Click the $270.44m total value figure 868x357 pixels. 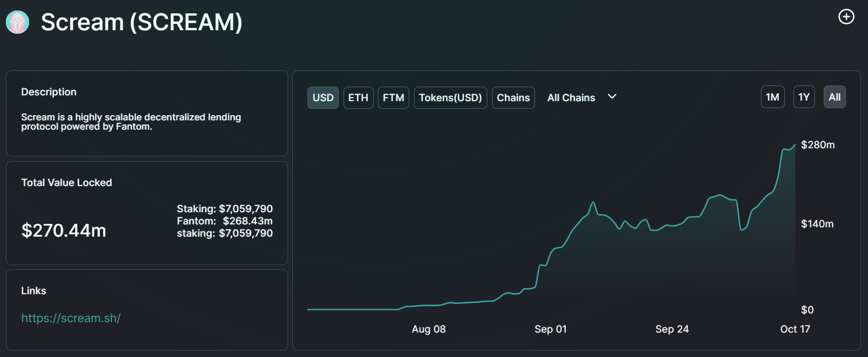click(x=64, y=230)
